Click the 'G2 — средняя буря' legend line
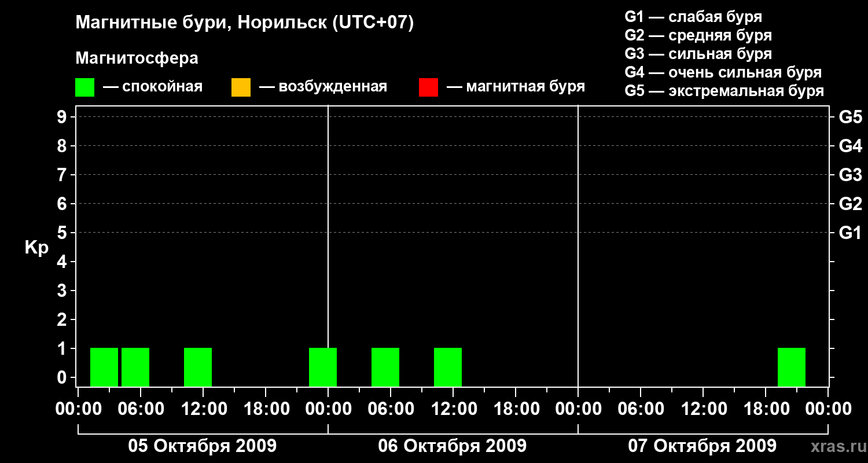Screen dimensions: 868x463 pos(698,35)
